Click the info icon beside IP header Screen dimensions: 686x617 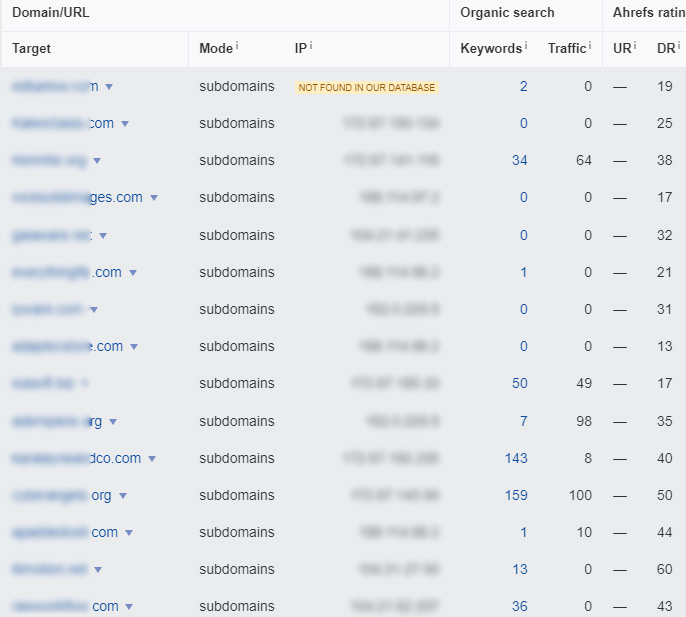click(312, 46)
